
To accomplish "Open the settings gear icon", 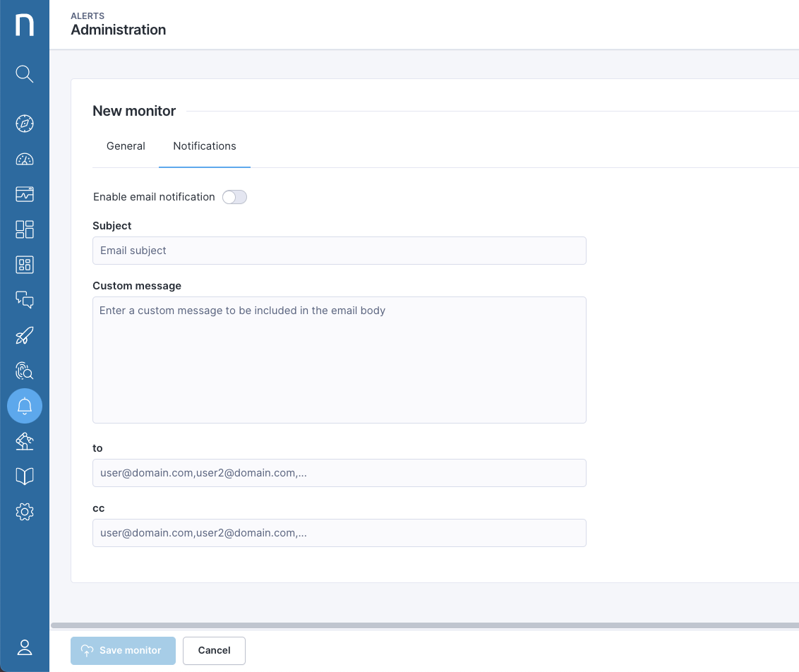I will tap(25, 512).
